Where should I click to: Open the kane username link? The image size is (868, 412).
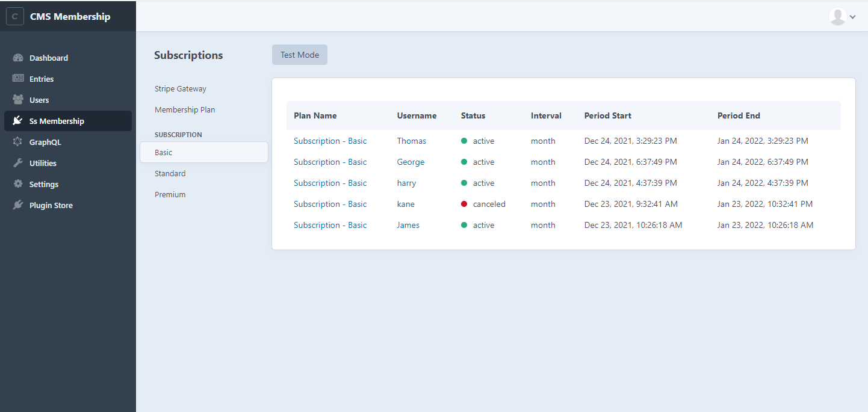[x=406, y=204]
